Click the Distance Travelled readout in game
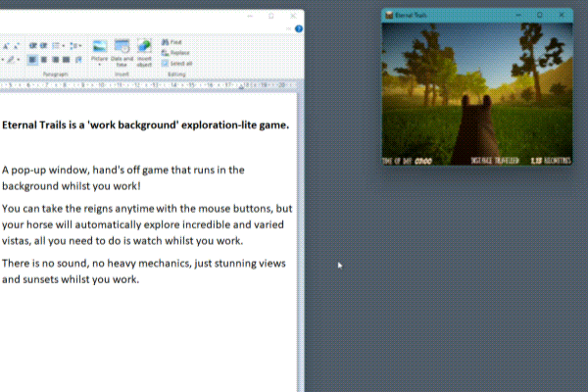This screenshot has width=588, height=392. [521, 161]
